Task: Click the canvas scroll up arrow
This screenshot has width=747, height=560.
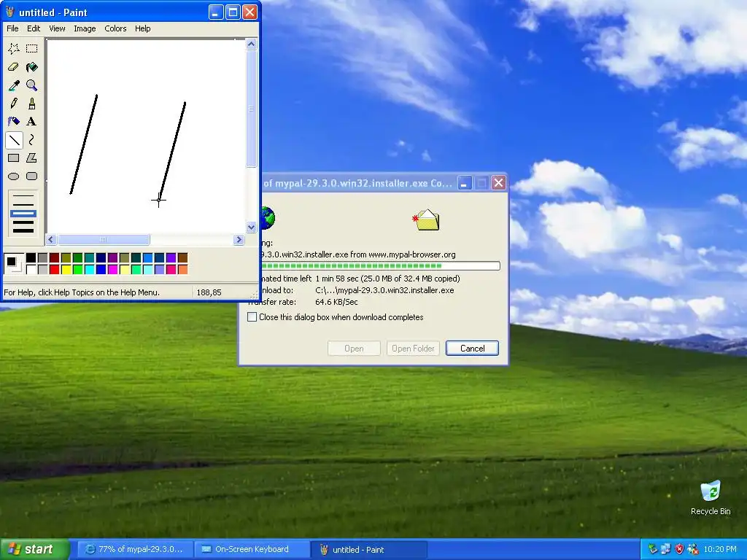Action: 251,44
